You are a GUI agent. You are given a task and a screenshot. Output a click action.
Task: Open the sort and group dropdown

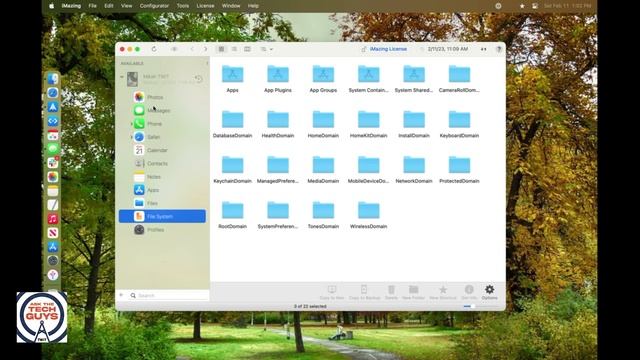coord(267,49)
